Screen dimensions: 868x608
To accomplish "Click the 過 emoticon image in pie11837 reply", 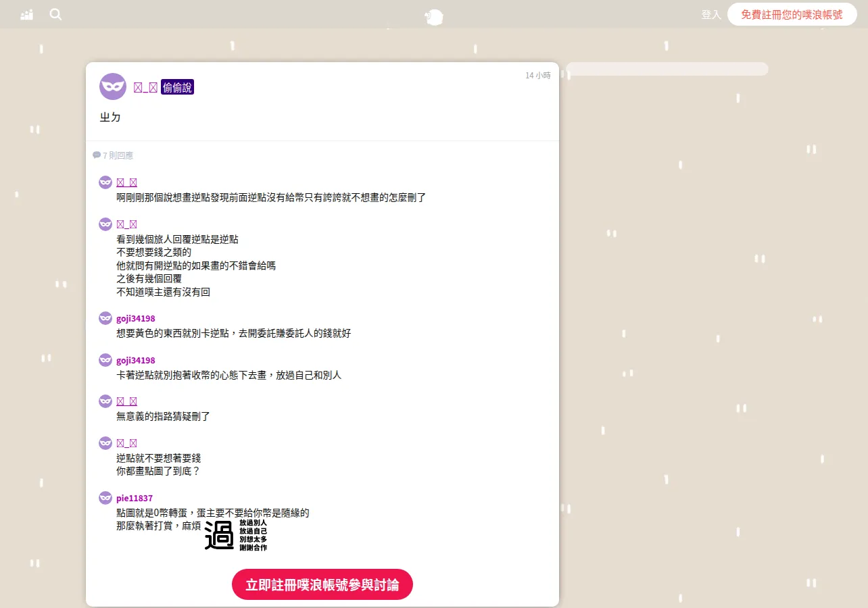I will 235,534.
